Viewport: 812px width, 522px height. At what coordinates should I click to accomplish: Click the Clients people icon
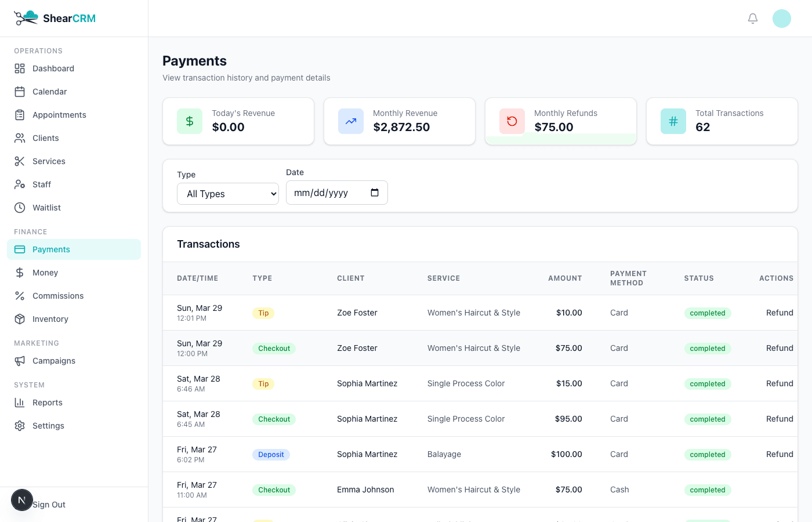point(20,138)
